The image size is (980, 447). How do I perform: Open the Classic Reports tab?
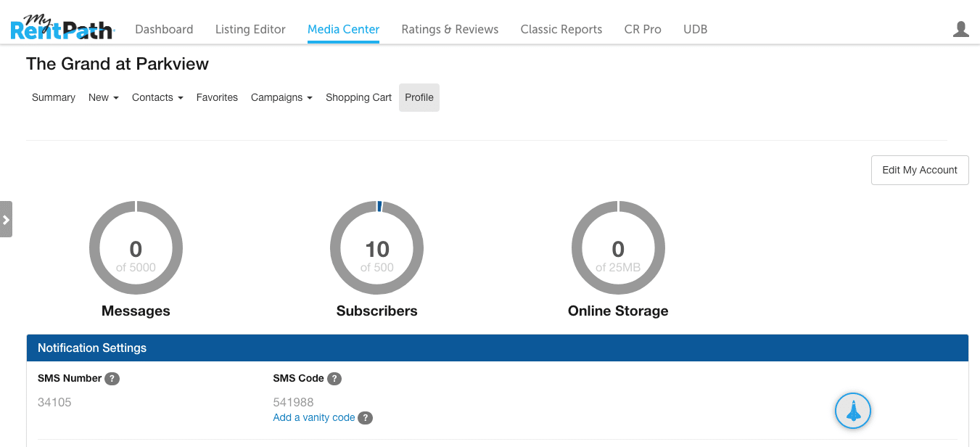tap(561, 29)
